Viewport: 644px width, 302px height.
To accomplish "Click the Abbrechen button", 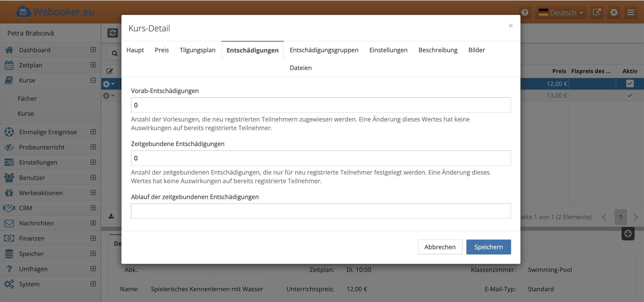I will 440,247.
